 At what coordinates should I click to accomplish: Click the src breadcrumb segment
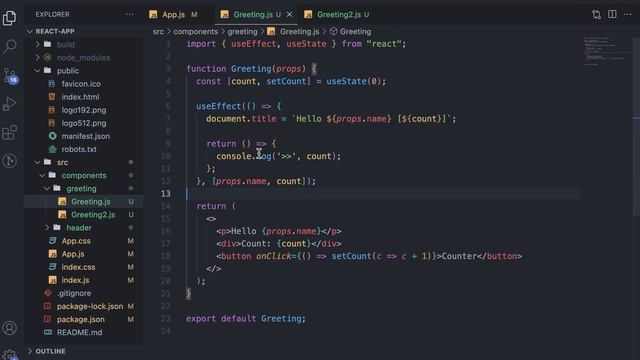pyautogui.click(x=158, y=31)
